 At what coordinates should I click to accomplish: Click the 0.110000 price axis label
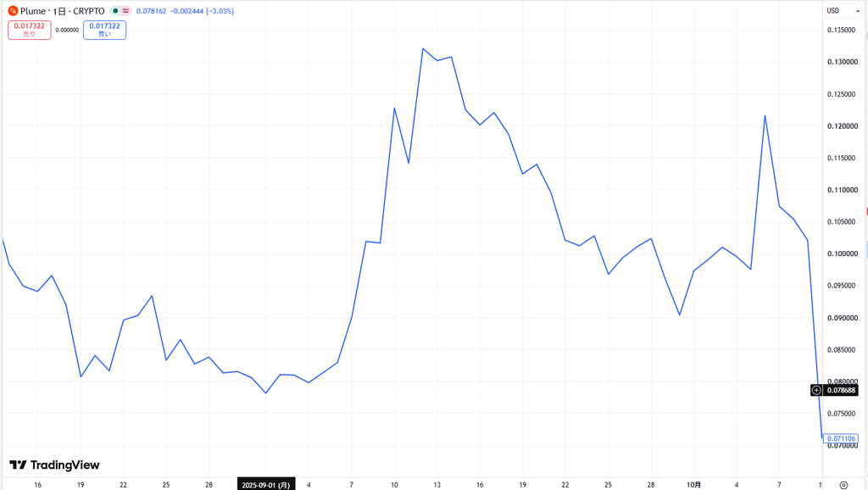click(842, 190)
